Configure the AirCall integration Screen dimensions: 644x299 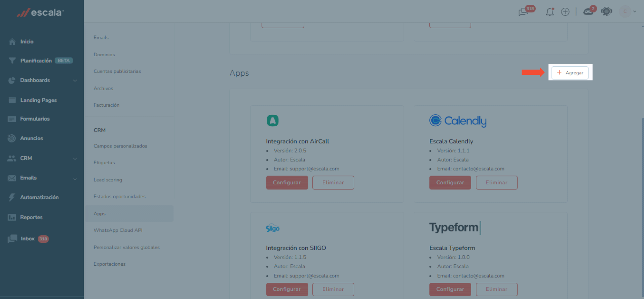(x=287, y=182)
